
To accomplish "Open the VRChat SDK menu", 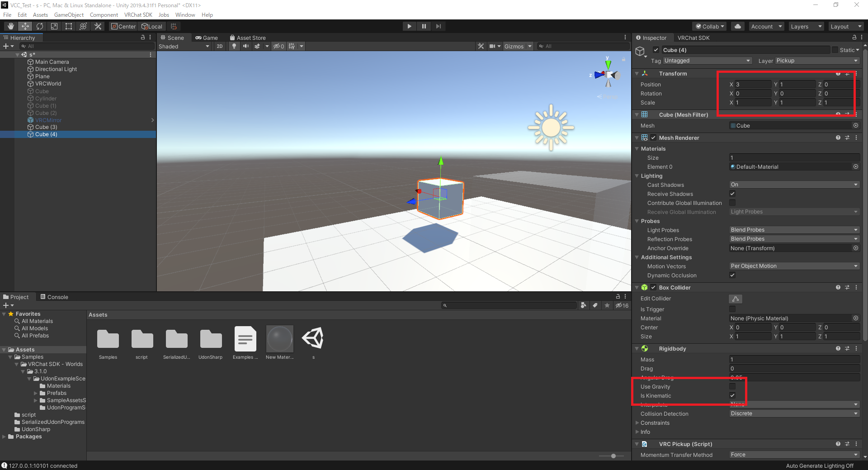I will pos(138,15).
